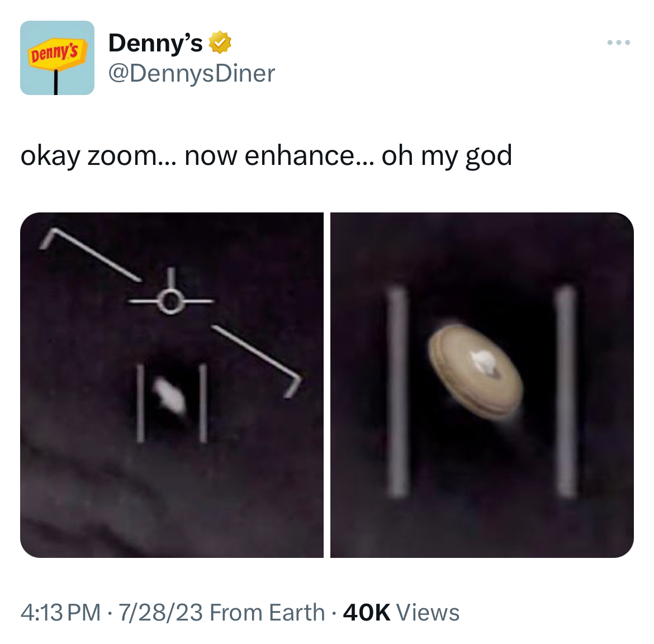Click the Denny's display name
The image size is (654, 644).
(x=155, y=42)
